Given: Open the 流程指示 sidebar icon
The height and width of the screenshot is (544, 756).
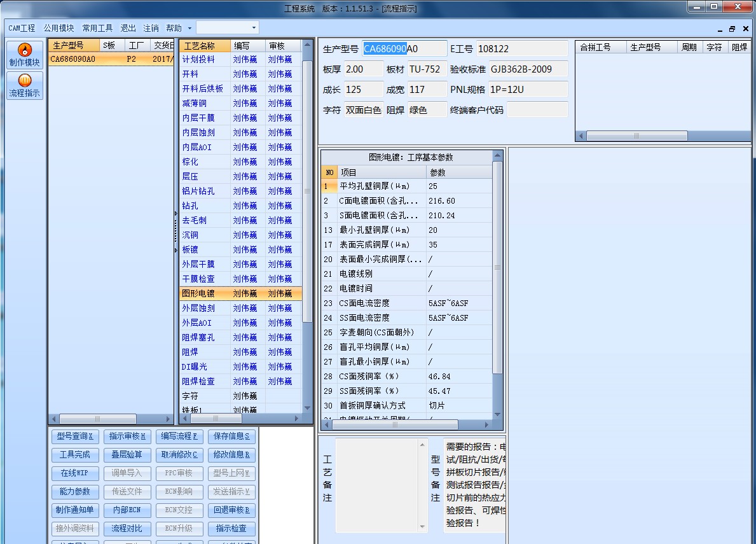Looking at the screenshot, I should pyautogui.click(x=25, y=85).
